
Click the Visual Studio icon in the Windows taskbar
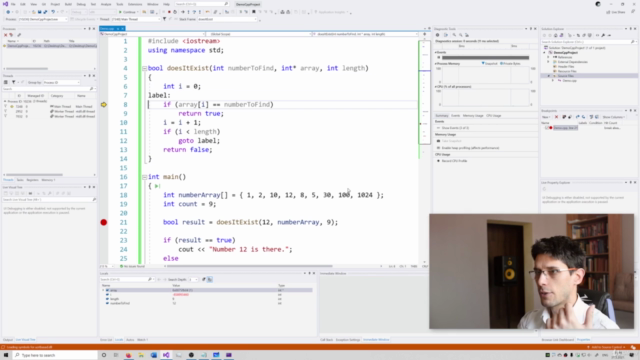pos(166,355)
